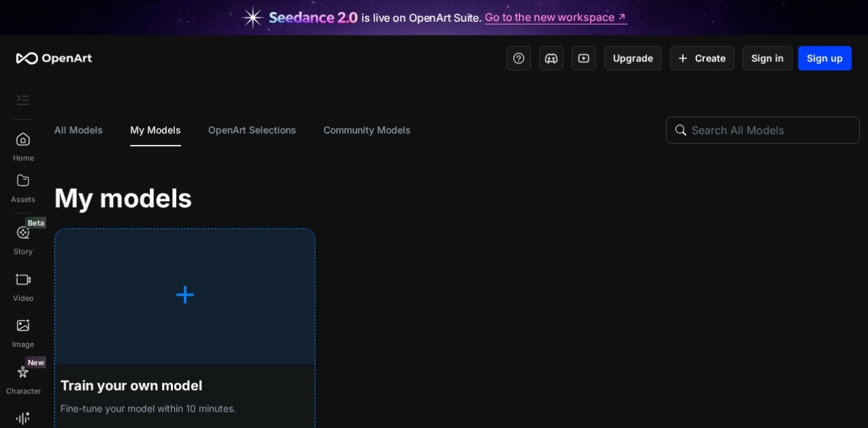Image resolution: width=868 pixels, height=428 pixels.
Task: Open Story beta tool in sidebar
Action: pyautogui.click(x=23, y=240)
